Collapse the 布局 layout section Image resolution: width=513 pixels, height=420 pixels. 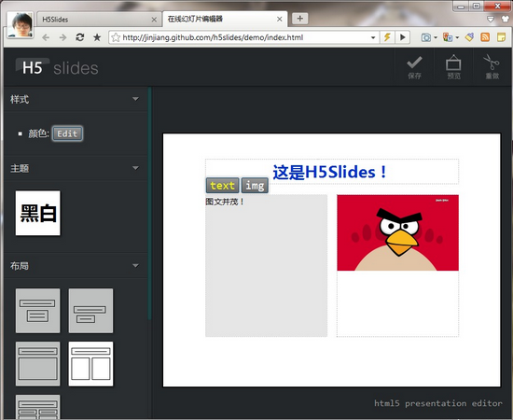point(135,265)
